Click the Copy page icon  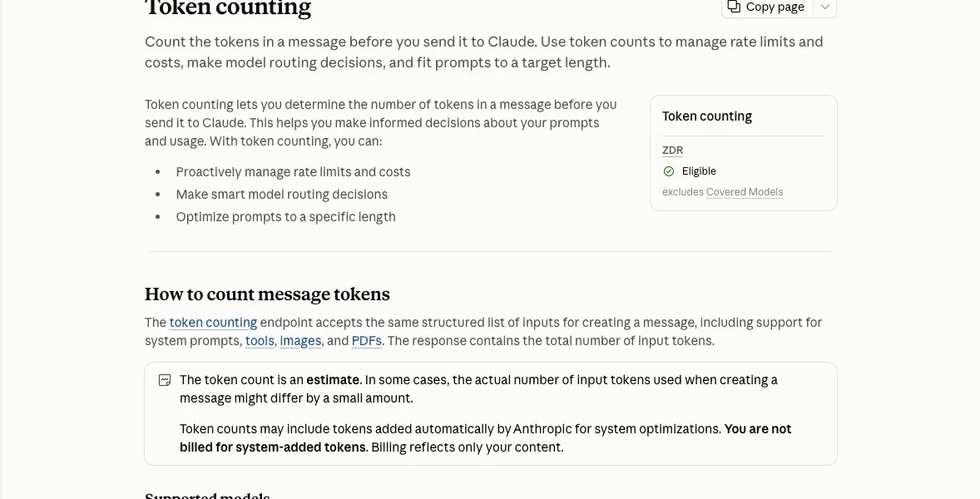click(x=734, y=7)
